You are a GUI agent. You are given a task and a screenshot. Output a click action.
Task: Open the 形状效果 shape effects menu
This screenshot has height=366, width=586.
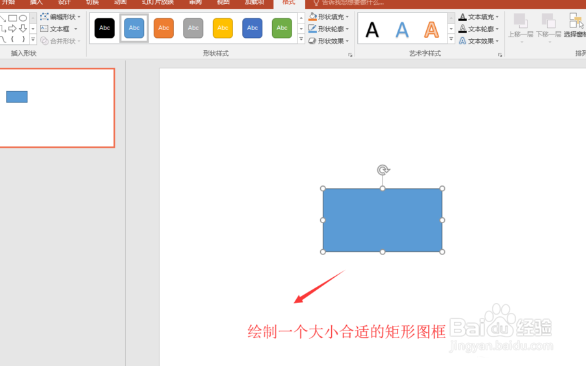[329, 41]
